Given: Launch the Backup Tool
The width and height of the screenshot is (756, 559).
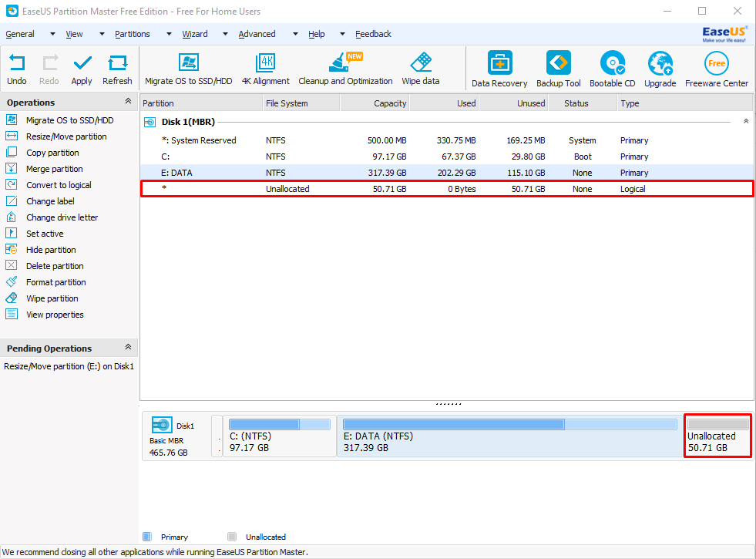Looking at the screenshot, I should [558, 70].
